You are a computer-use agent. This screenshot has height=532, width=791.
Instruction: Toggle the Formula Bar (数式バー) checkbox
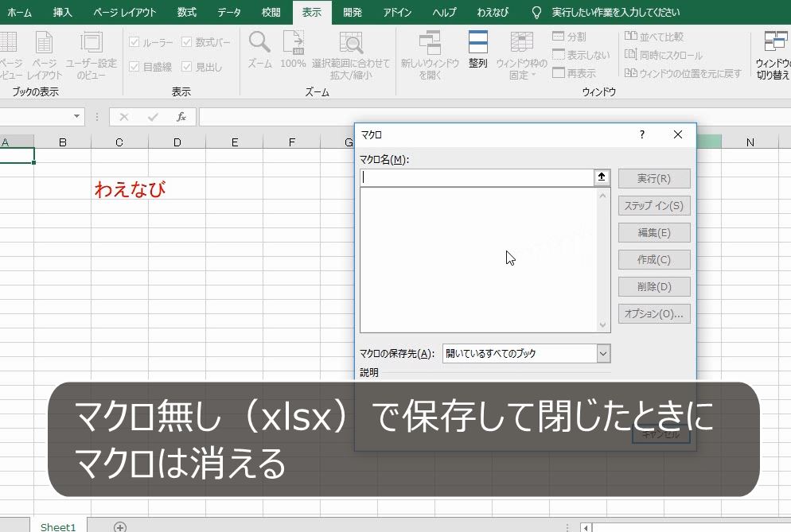[x=187, y=42]
